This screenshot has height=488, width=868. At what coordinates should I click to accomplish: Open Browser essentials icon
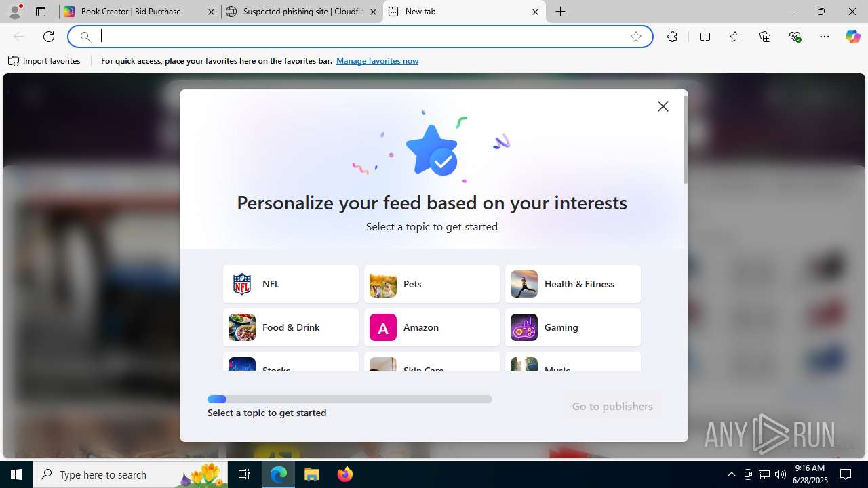pos(795,37)
